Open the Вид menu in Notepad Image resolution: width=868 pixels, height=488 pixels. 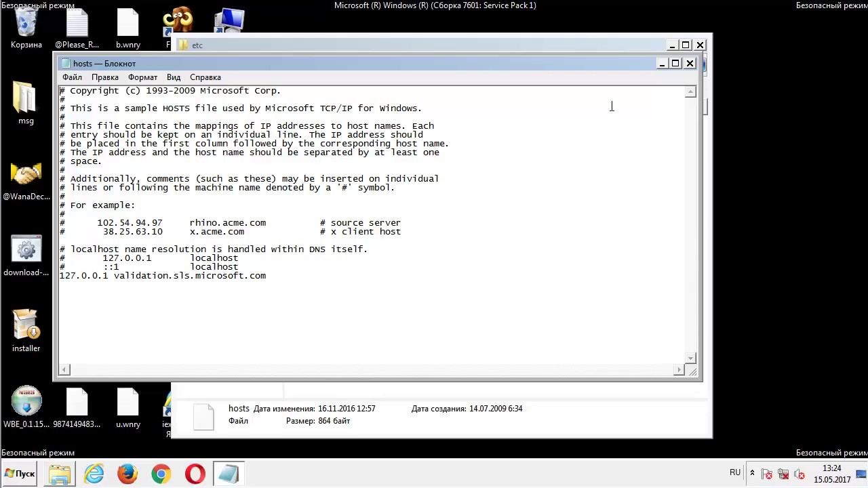(x=174, y=77)
